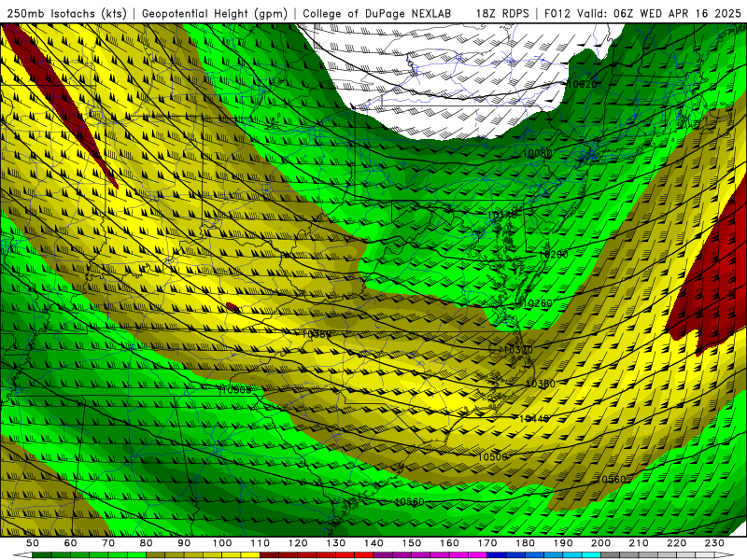
Task: Click the 130 kt colorbar label
Action: pyautogui.click(x=336, y=543)
